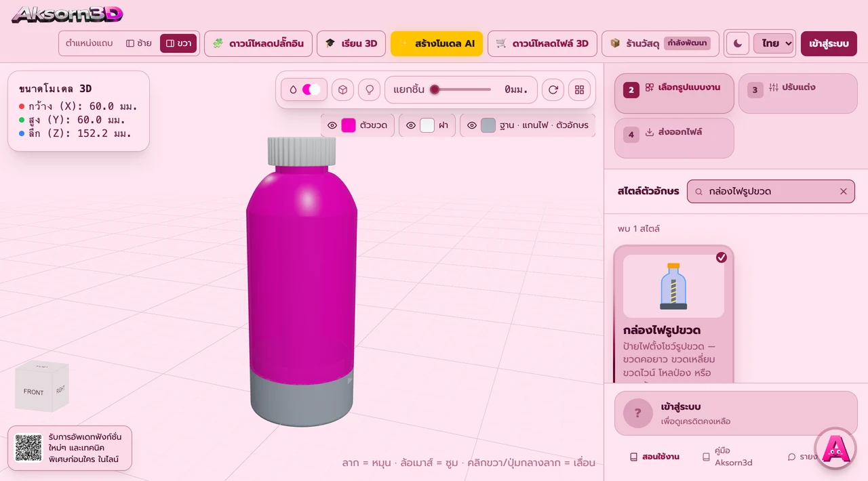Click the grid layout icon
The height and width of the screenshot is (481, 868).
coord(579,89)
